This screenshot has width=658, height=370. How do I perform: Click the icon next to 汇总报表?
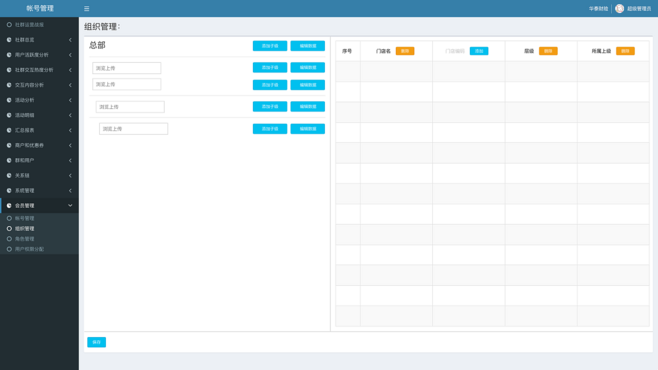pos(9,130)
